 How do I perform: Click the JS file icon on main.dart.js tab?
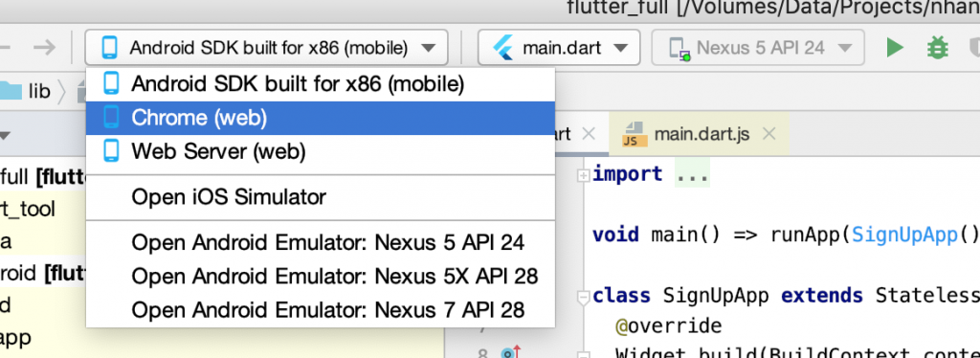tap(634, 134)
